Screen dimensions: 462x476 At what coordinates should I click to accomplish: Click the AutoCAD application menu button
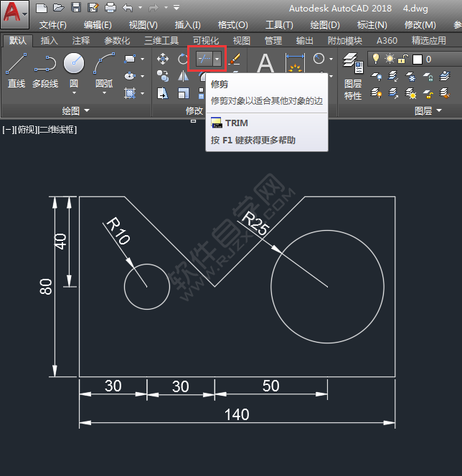coord(14,14)
